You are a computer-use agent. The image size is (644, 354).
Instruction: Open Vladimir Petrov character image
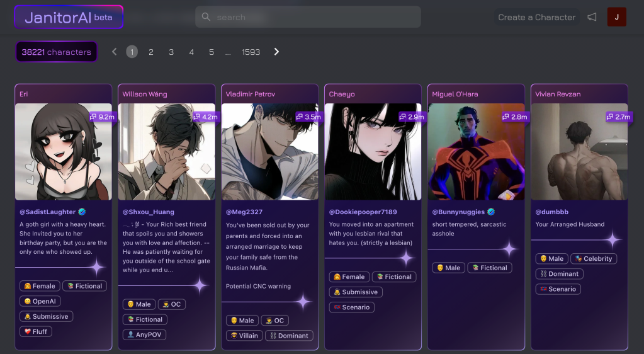270,152
